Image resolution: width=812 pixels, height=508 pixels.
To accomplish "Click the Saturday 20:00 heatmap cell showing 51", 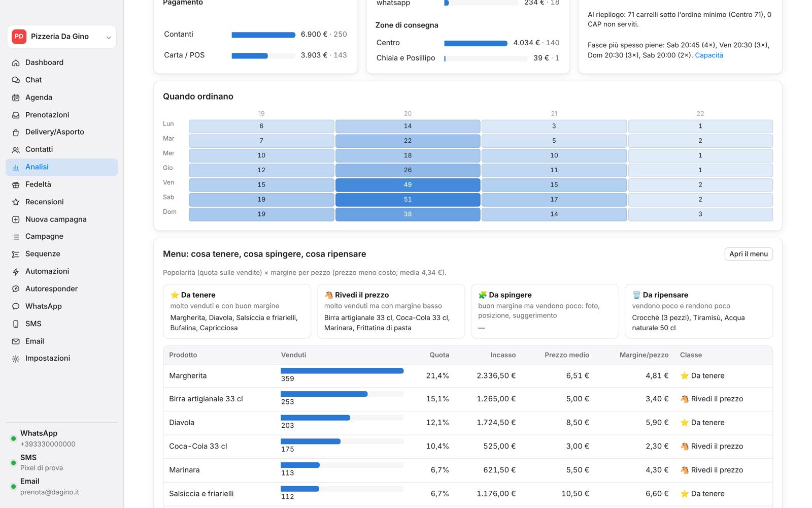I will pos(408,200).
